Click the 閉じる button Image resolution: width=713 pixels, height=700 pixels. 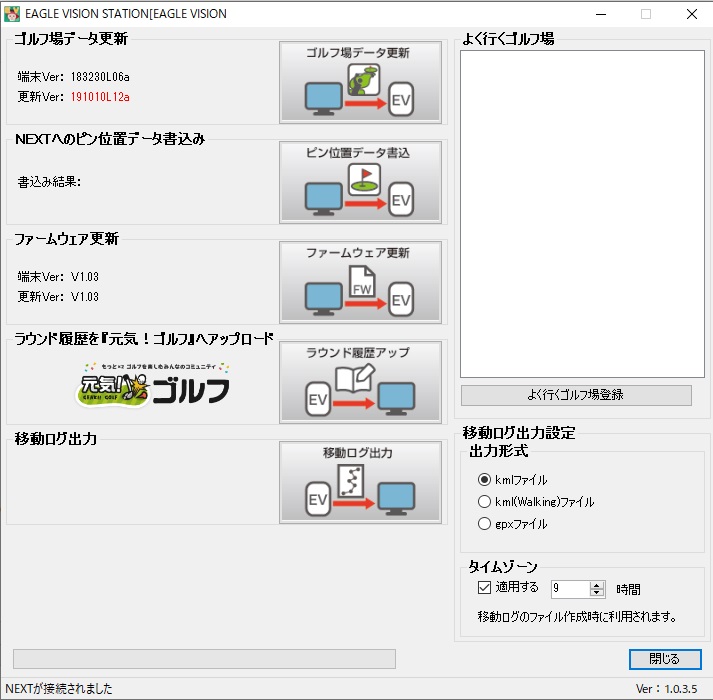click(x=665, y=659)
